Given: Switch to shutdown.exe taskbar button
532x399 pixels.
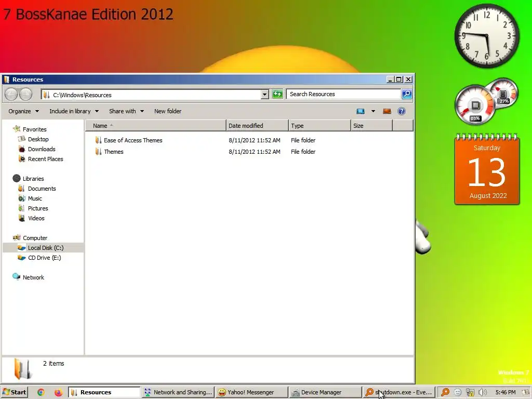Looking at the screenshot, I should coord(399,392).
